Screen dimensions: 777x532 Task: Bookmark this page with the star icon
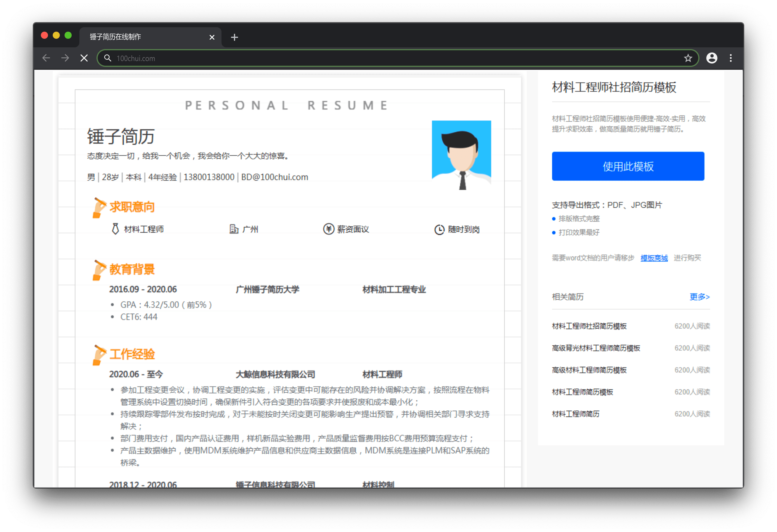[688, 58]
